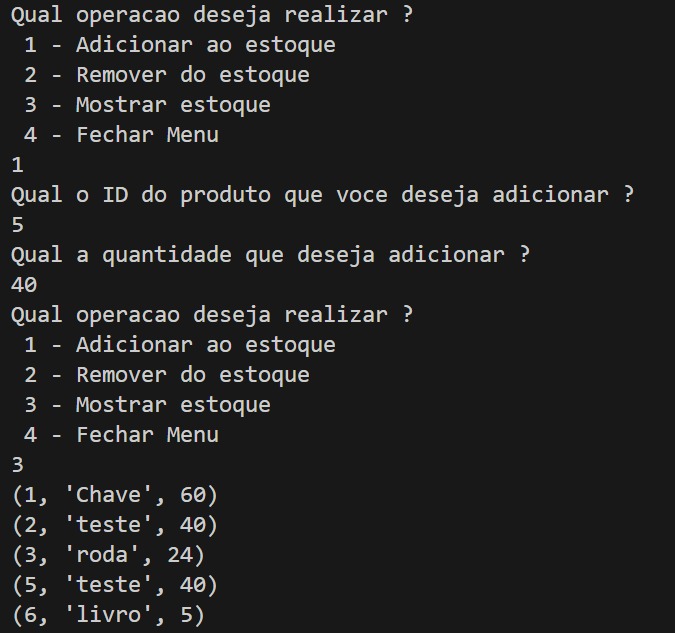Click the typed product ID 5 line
Screen dimensions: 675x633
(x=17, y=224)
